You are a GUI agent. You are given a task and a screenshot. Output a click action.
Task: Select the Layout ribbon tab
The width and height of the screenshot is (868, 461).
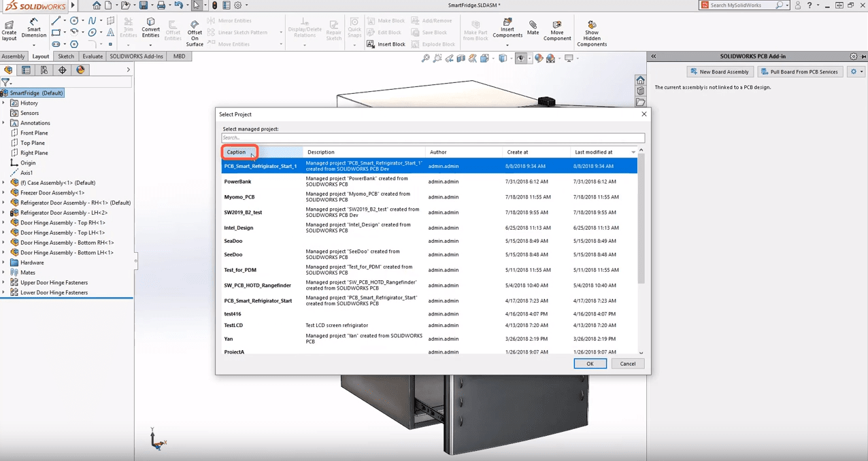pyautogui.click(x=41, y=56)
